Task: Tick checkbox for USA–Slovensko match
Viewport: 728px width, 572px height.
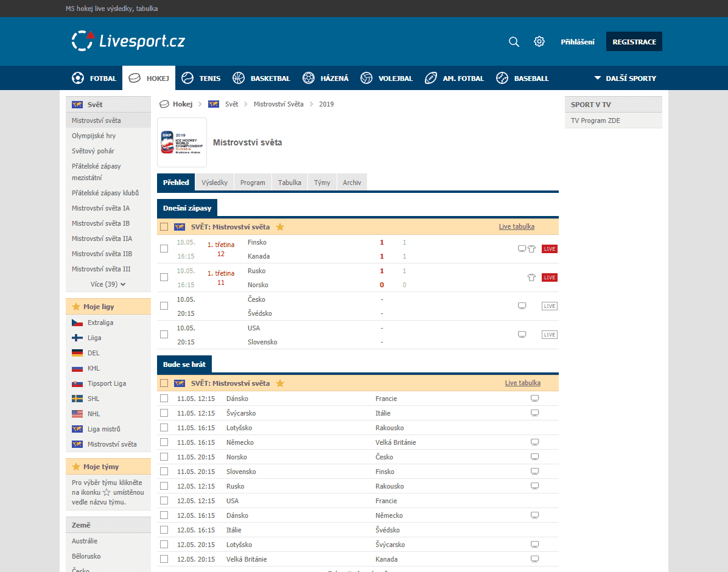Action: pyautogui.click(x=164, y=335)
